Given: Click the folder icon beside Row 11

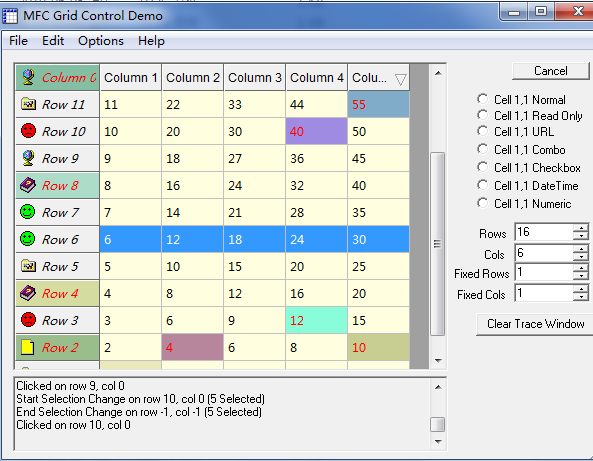Looking at the screenshot, I should [x=28, y=103].
